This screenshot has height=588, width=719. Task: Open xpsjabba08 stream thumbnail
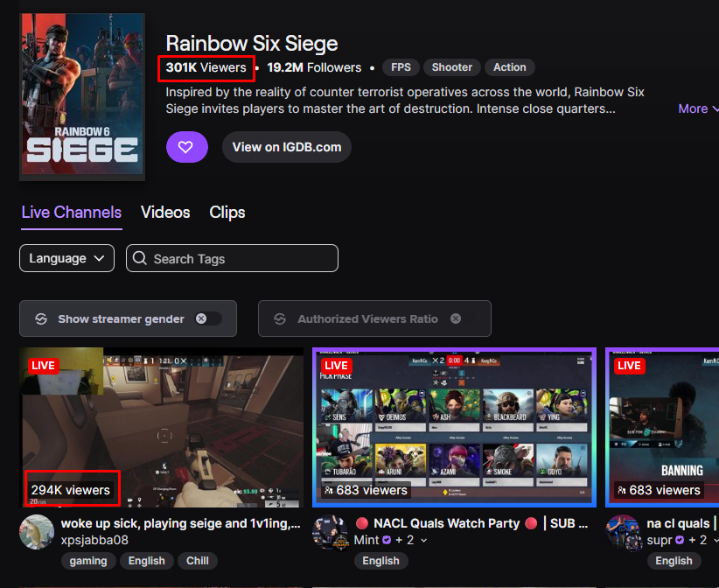(162, 427)
